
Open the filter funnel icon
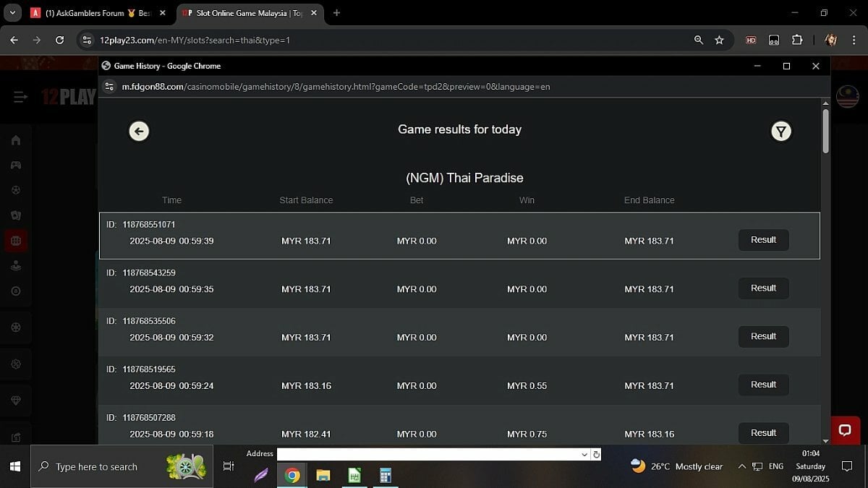[780, 131]
